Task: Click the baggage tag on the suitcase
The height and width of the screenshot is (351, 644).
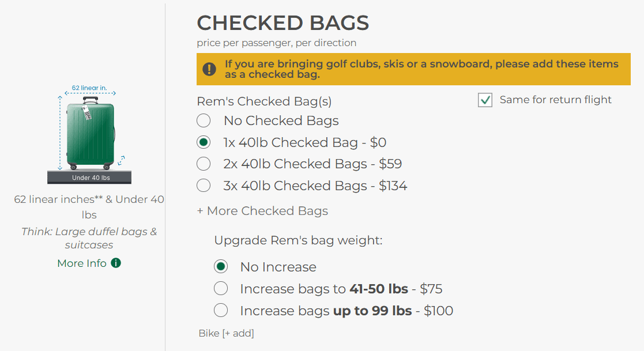Action: point(87,112)
